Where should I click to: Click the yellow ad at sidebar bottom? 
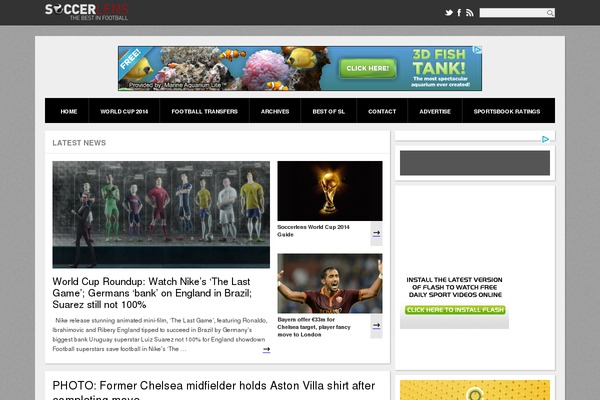point(475,390)
